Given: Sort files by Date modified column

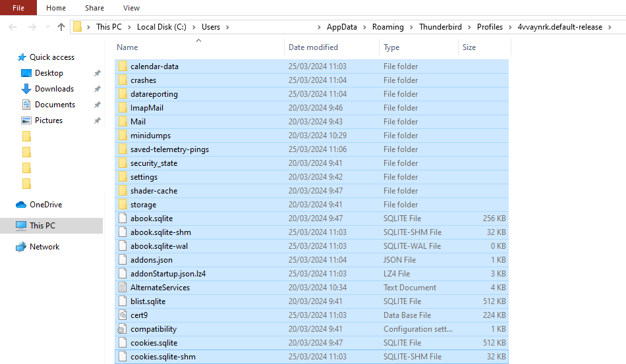Looking at the screenshot, I should pyautogui.click(x=313, y=47).
